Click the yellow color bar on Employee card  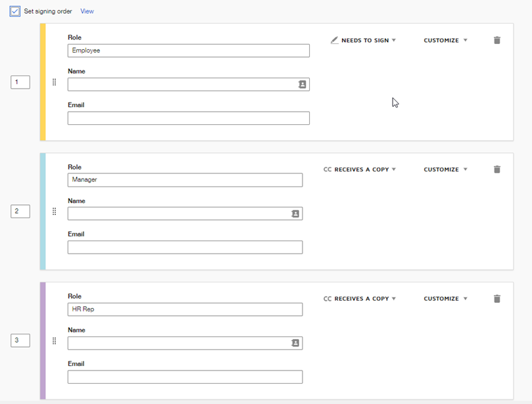click(43, 82)
